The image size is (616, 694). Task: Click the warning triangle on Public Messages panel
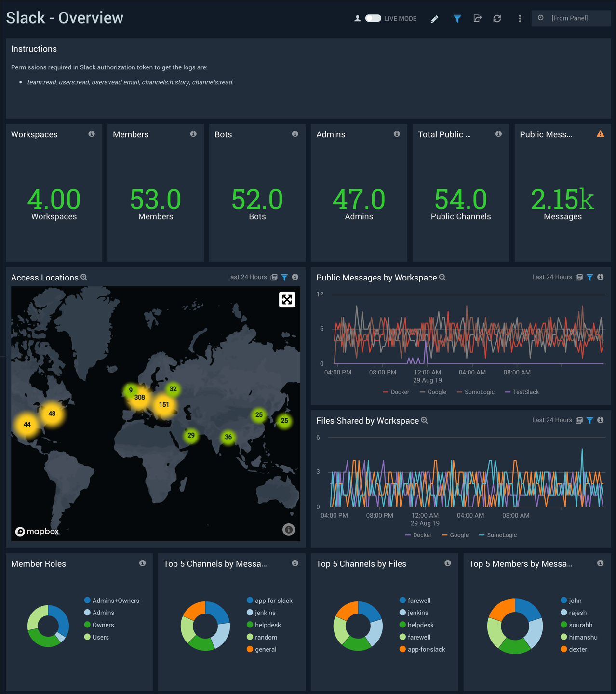point(601,134)
